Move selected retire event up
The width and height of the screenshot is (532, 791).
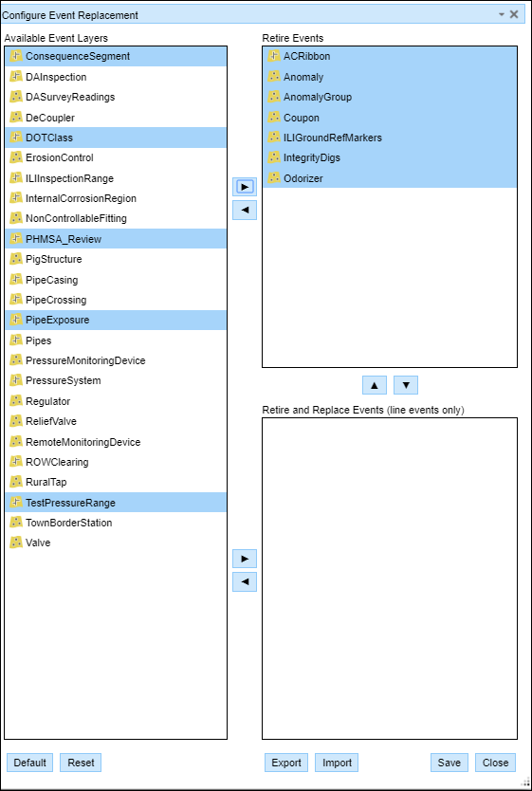click(375, 385)
